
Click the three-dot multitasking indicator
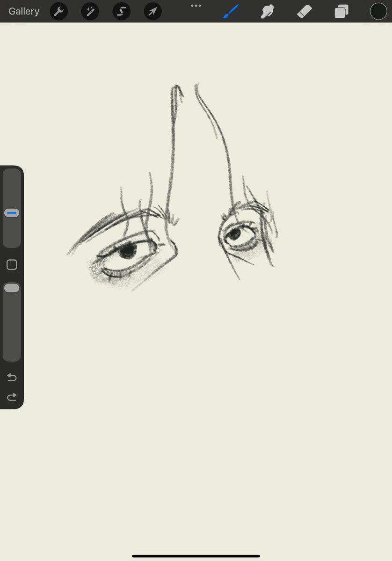tap(196, 6)
